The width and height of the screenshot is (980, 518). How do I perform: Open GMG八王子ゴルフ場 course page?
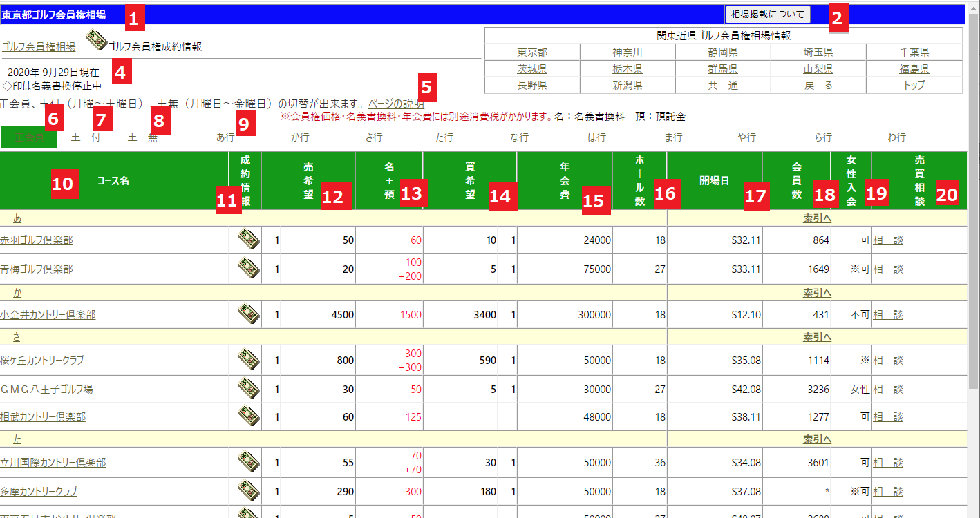[x=46, y=390]
